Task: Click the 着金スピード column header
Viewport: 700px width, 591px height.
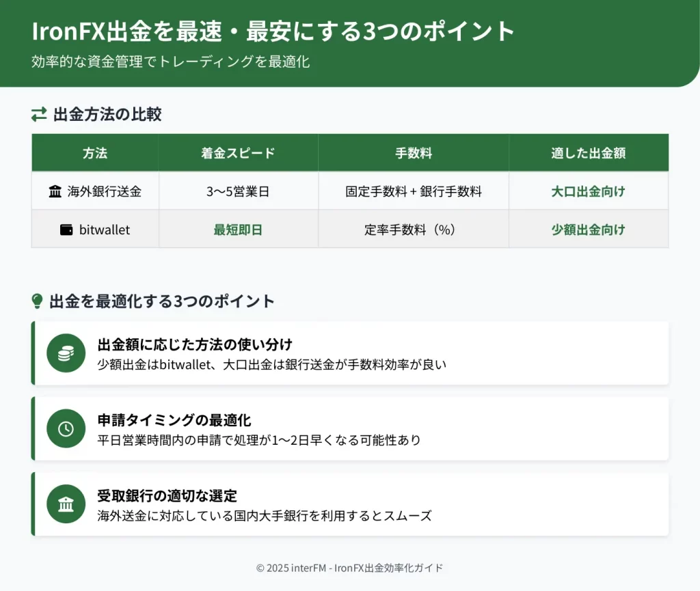Action: [238, 153]
